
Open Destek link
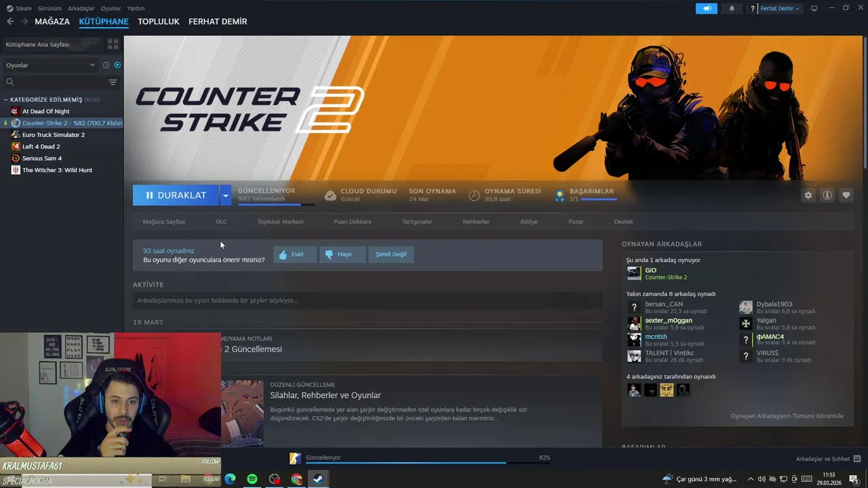(x=623, y=222)
